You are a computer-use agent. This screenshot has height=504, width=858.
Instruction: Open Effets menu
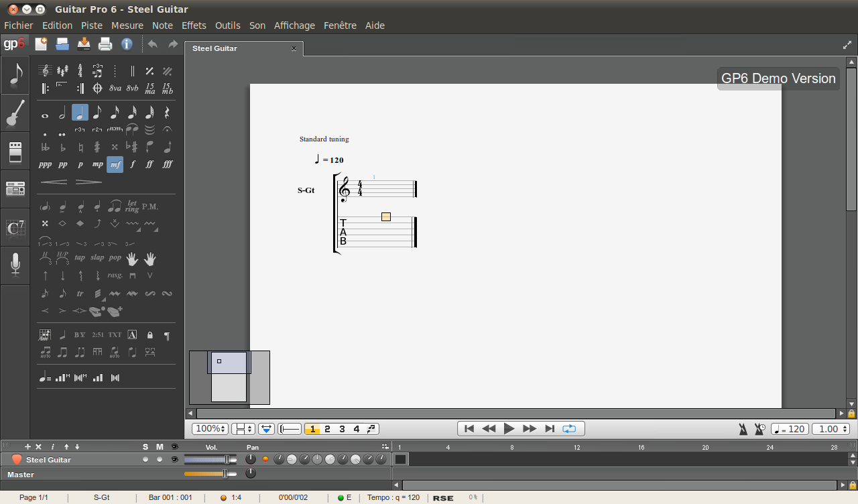pyautogui.click(x=194, y=25)
